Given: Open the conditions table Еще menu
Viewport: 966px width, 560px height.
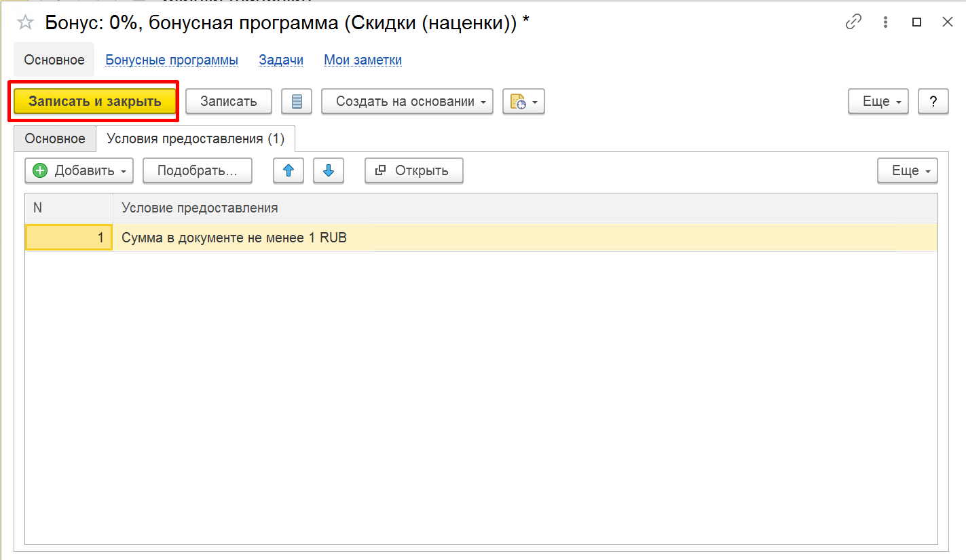Looking at the screenshot, I should click(908, 170).
